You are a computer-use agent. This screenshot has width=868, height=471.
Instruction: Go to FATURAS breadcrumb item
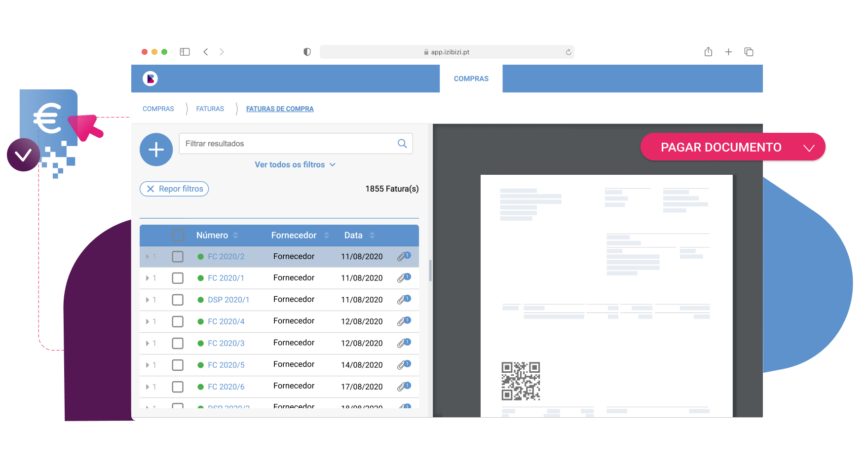tap(210, 109)
